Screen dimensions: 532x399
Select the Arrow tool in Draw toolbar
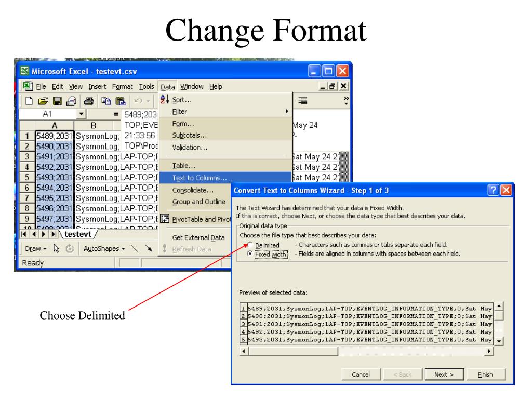pyautogui.click(x=149, y=249)
